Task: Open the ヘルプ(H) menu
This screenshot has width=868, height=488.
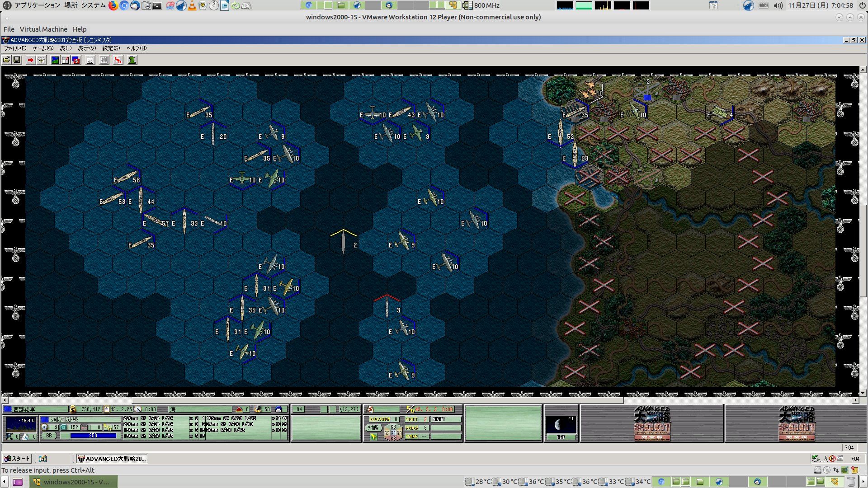Action: [x=136, y=48]
